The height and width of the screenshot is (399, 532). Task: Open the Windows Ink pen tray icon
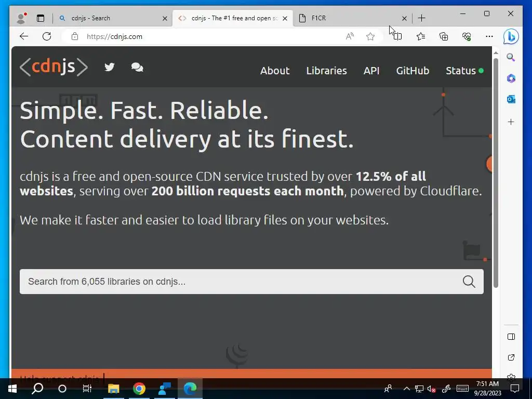coord(446,389)
